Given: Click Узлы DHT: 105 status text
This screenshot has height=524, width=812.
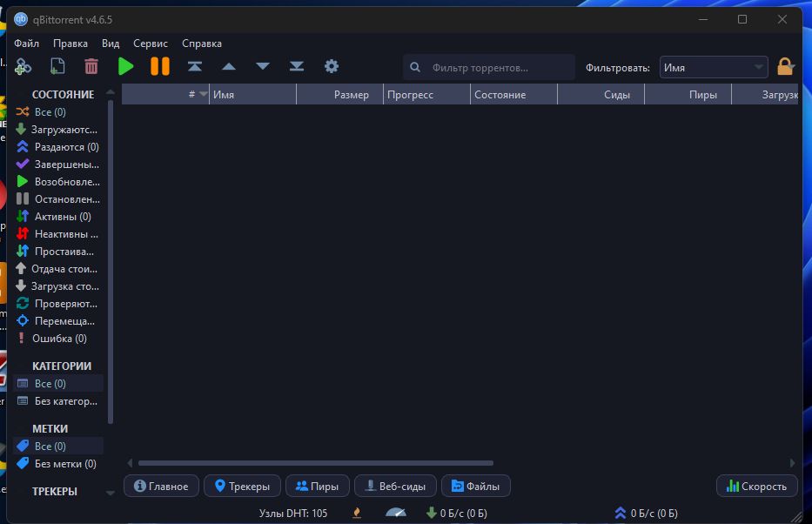Looking at the screenshot, I should click(293, 514).
